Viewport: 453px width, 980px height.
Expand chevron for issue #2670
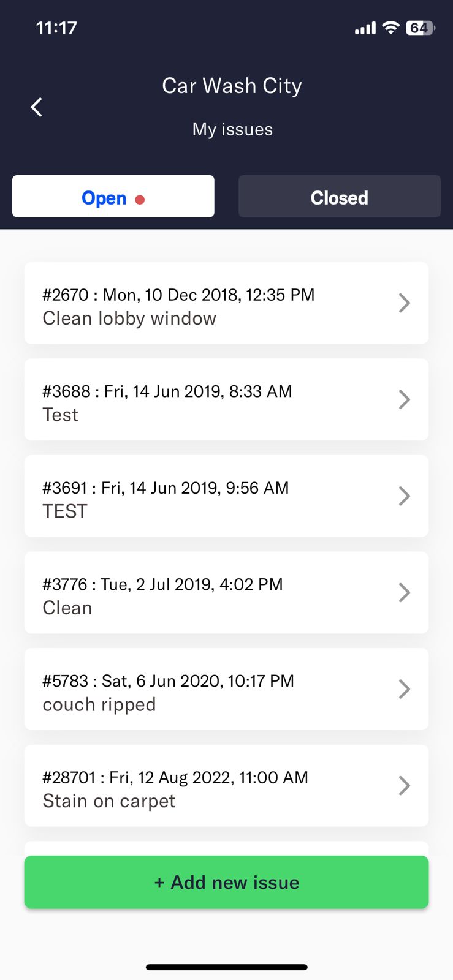click(404, 303)
